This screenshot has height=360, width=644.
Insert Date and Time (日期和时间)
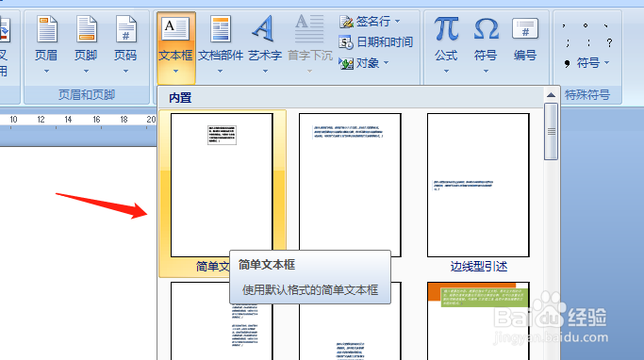pos(376,41)
